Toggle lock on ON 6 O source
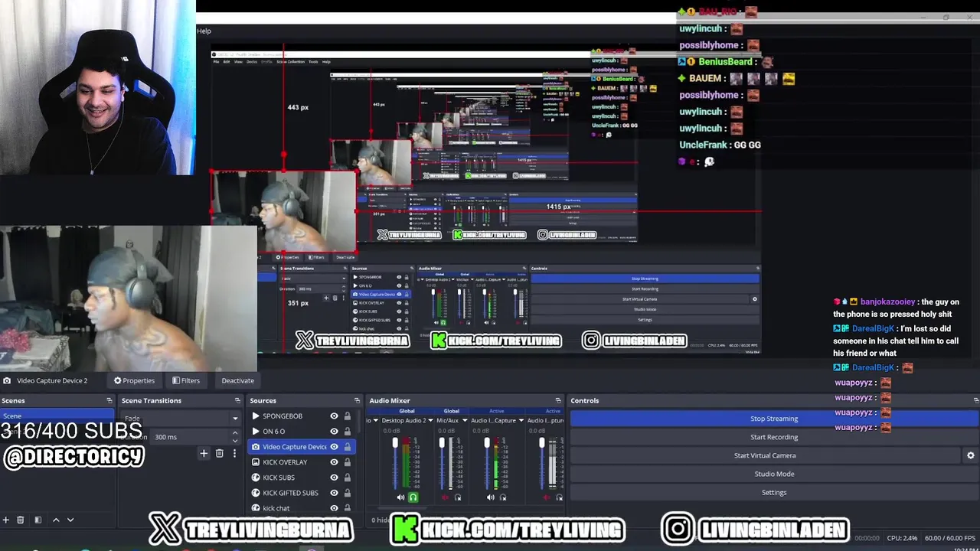The image size is (980, 551). point(348,432)
